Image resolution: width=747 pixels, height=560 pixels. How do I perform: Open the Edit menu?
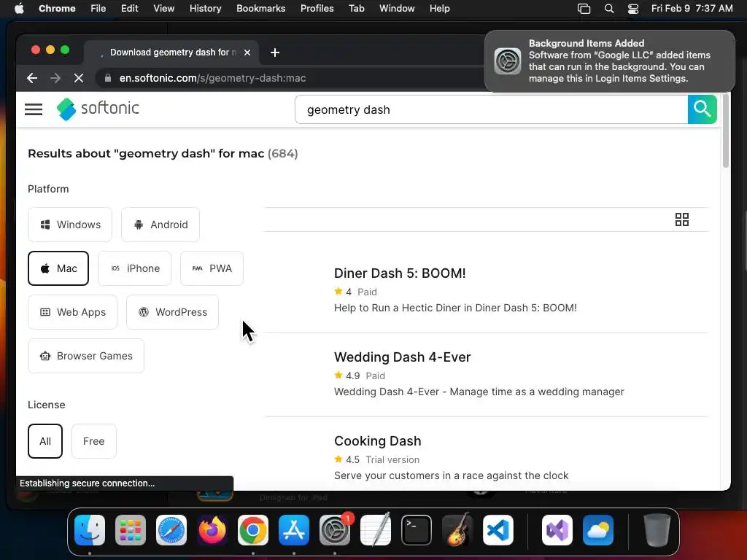coord(129,9)
